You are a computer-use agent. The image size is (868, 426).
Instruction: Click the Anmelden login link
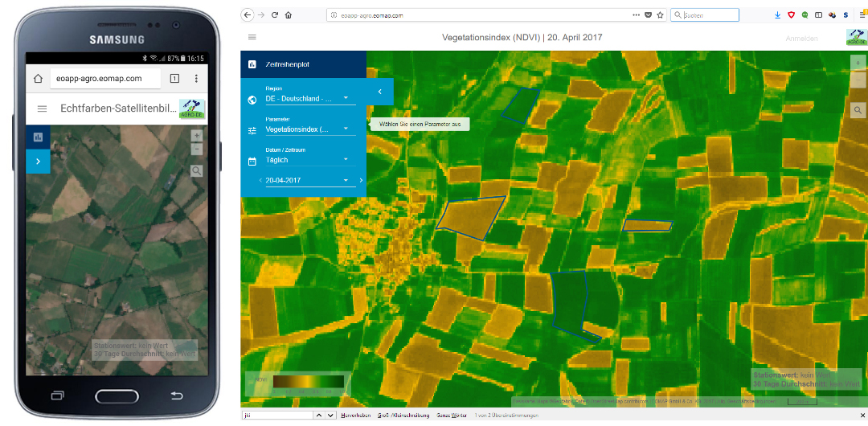pos(801,39)
